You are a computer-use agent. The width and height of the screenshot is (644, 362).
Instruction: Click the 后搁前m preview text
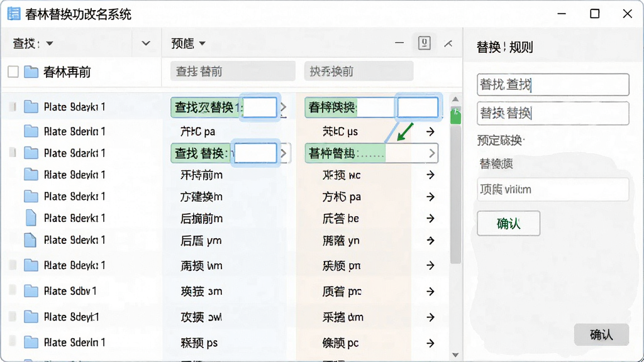coord(201,218)
